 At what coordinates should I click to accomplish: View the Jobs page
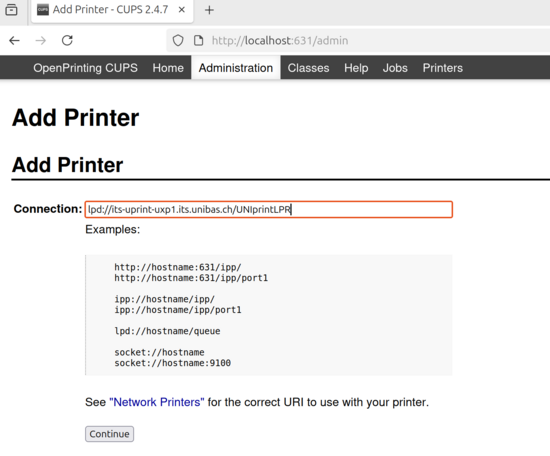pyautogui.click(x=395, y=68)
